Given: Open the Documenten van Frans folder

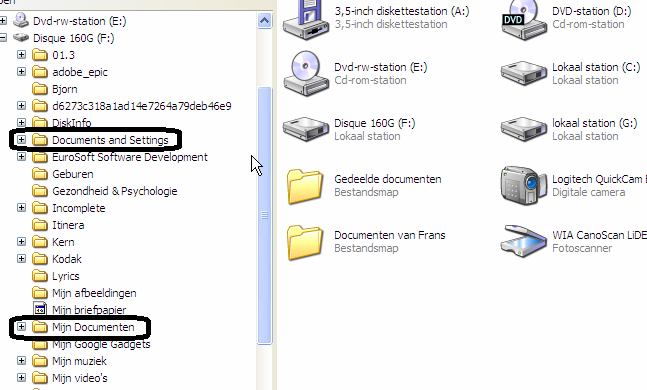Looking at the screenshot, I should (x=305, y=242).
